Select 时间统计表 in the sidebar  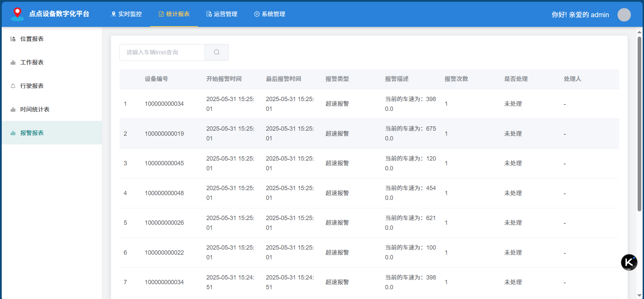52,110
